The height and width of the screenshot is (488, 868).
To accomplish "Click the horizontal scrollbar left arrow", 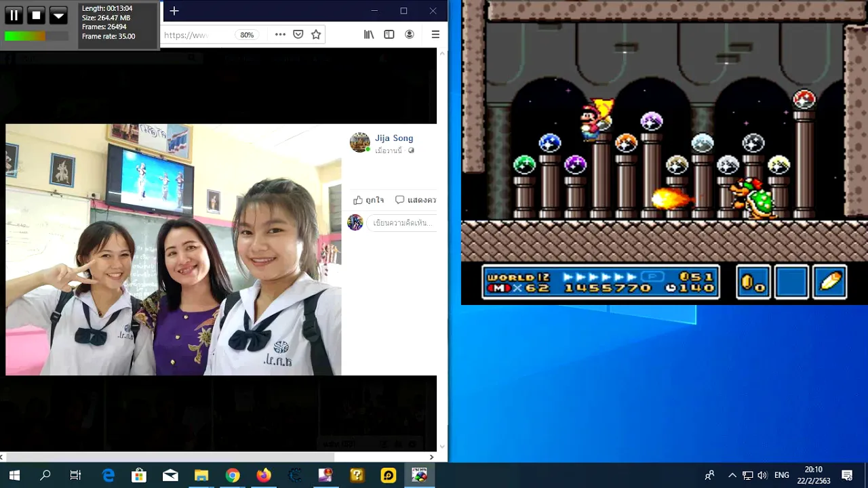I will 3,457.
